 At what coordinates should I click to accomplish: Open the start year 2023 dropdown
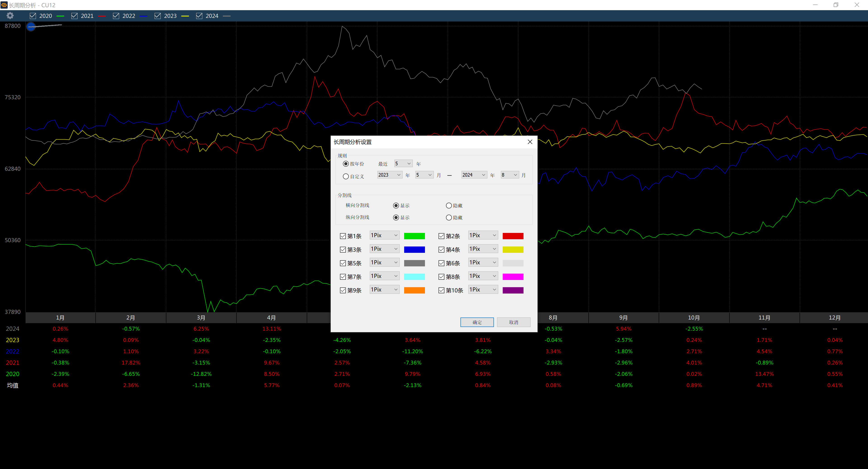[389, 175]
